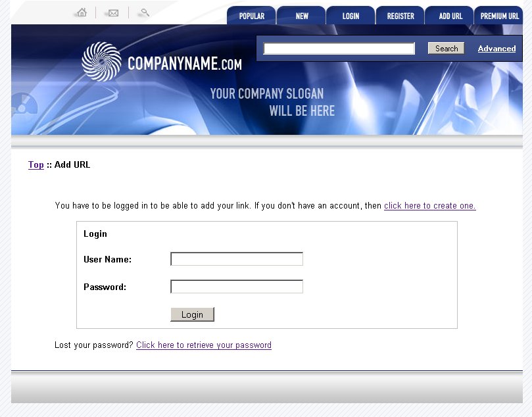Click the COMPANYNAME.COM title text

185,63
